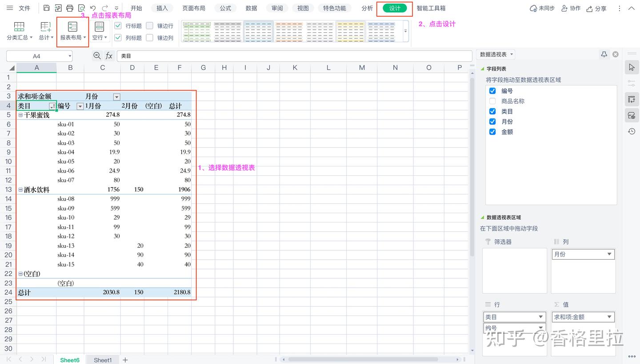Switch to the 开始 ribbon tab

(x=136, y=8)
